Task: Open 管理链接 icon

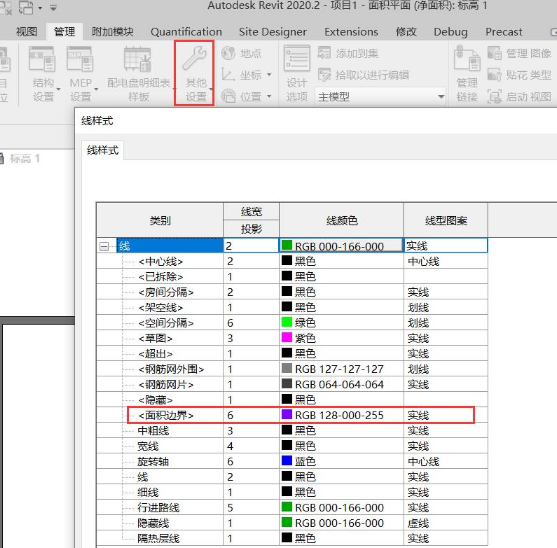Action: (x=467, y=59)
